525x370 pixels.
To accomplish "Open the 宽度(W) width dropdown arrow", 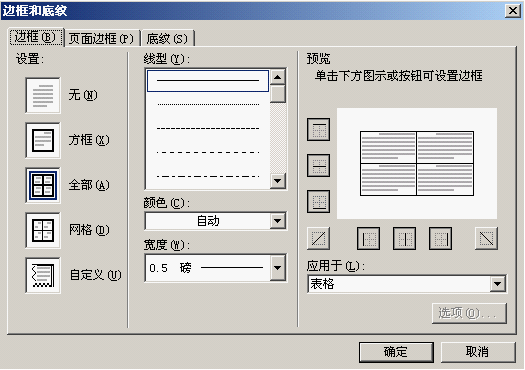I will 278,268.
